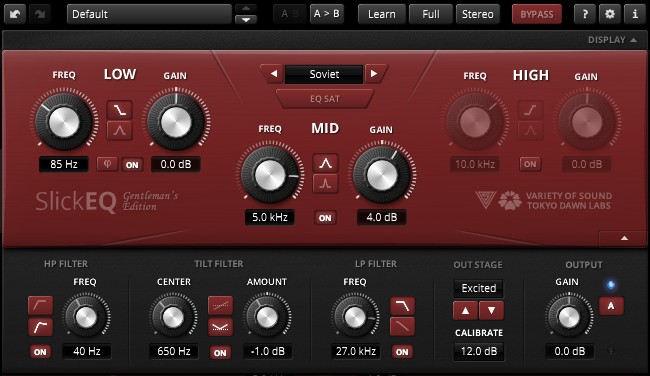Open the Default preset dropdown
The image size is (650, 376).
click(x=149, y=14)
